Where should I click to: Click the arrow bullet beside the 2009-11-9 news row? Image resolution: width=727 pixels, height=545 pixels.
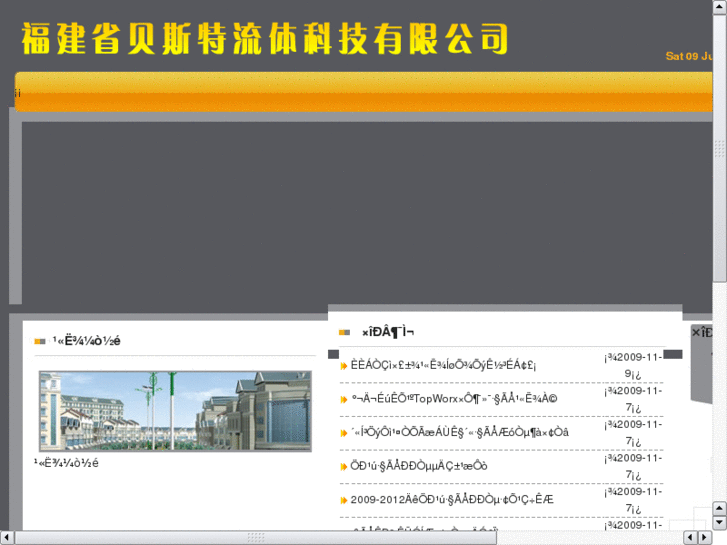click(x=344, y=366)
